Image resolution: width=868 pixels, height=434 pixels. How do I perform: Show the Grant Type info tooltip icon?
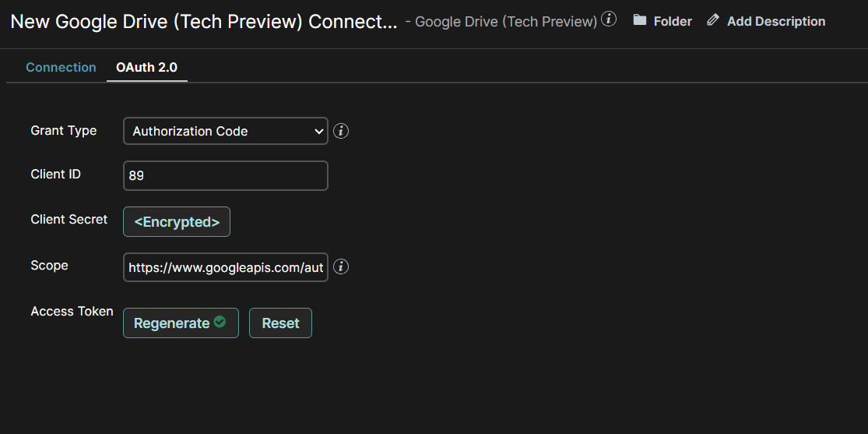click(341, 131)
